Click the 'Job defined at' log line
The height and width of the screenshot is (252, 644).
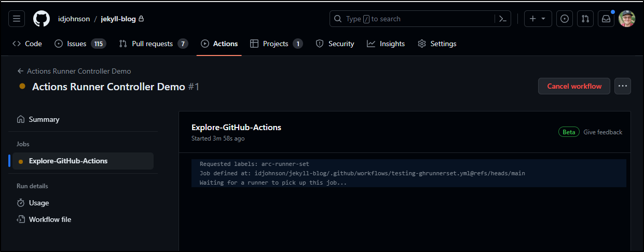[362, 173]
